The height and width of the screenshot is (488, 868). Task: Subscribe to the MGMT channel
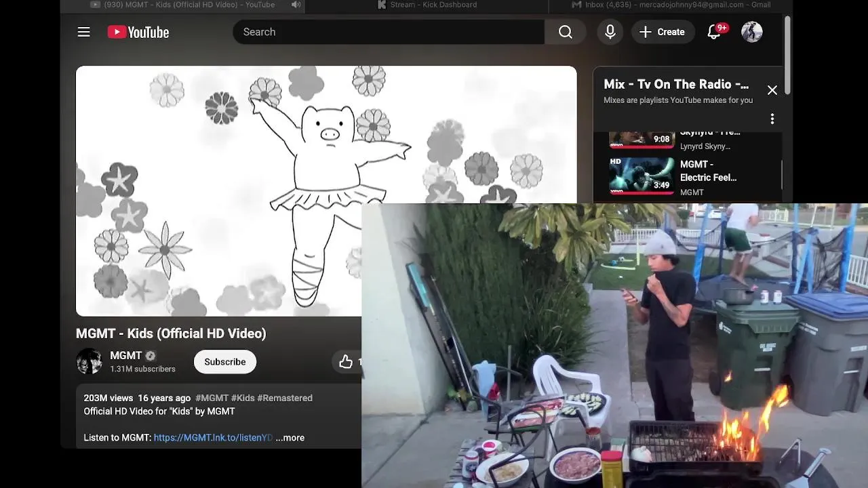(x=225, y=362)
